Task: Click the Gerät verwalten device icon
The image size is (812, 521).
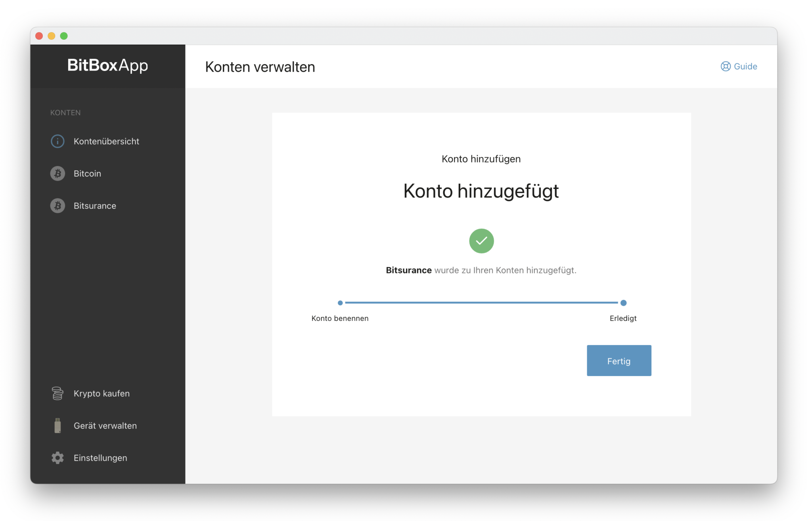Action: coord(57,426)
